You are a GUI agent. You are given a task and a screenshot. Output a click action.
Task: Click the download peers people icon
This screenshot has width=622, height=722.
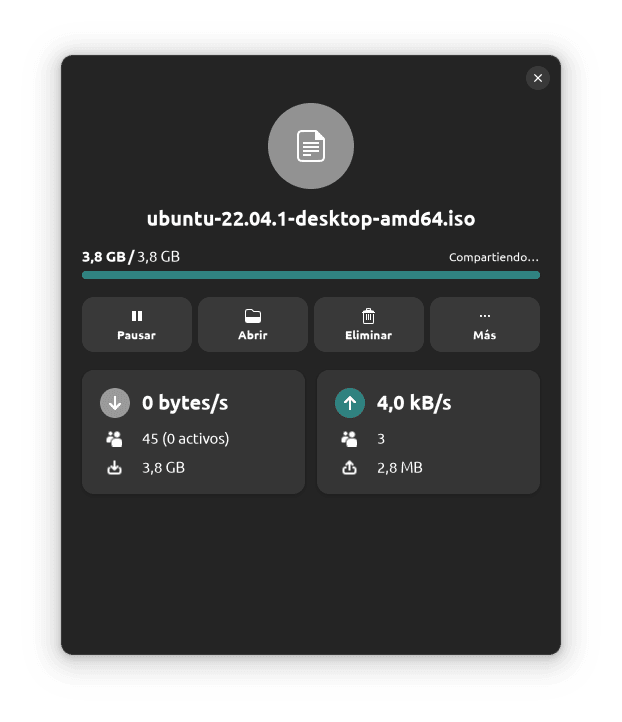[x=114, y=439]
